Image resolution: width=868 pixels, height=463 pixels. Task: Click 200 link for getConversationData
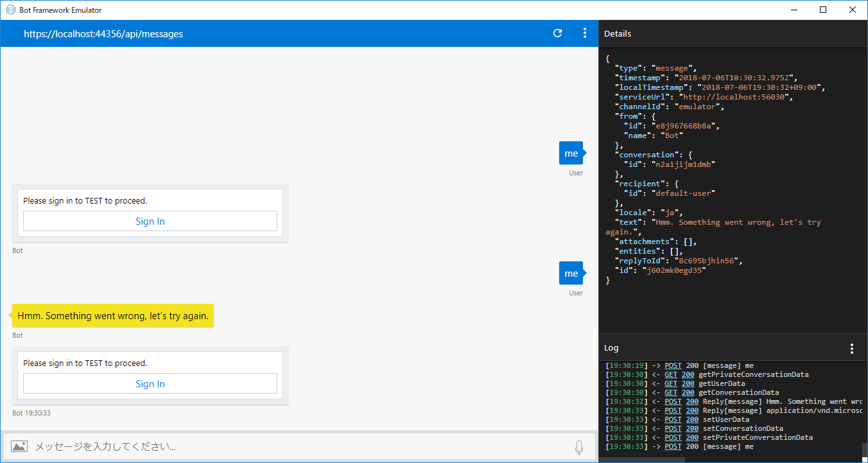(688, 392)
